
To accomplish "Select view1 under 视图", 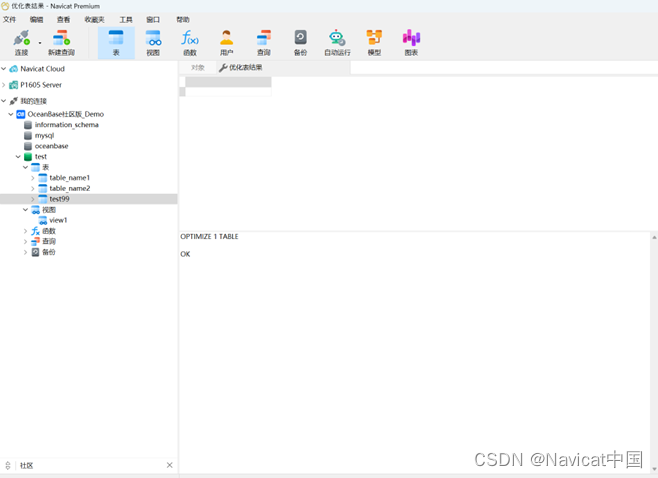I will 58,220.
